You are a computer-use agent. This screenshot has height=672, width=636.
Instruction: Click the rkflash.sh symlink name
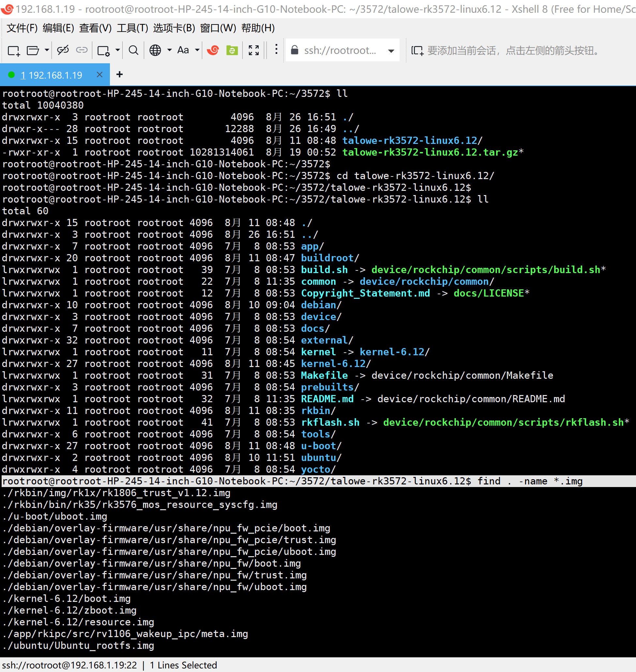tap(330, 422)
